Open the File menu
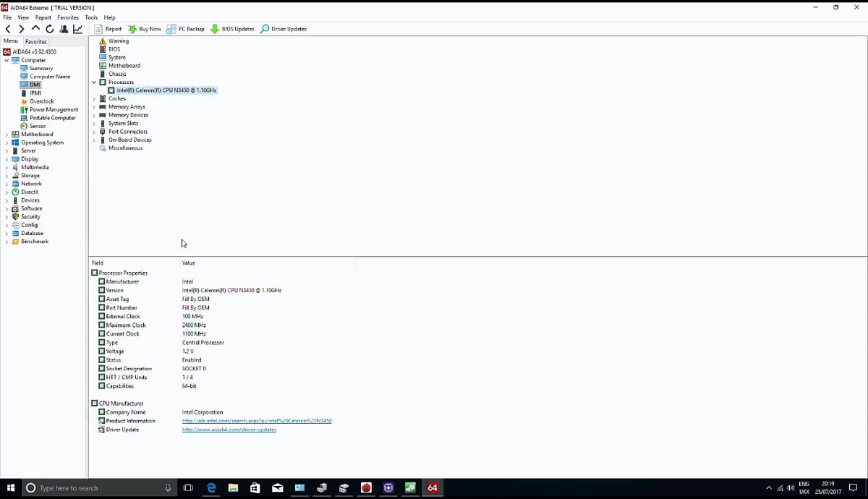Screen dimensions: 868x499 point(7,17)
